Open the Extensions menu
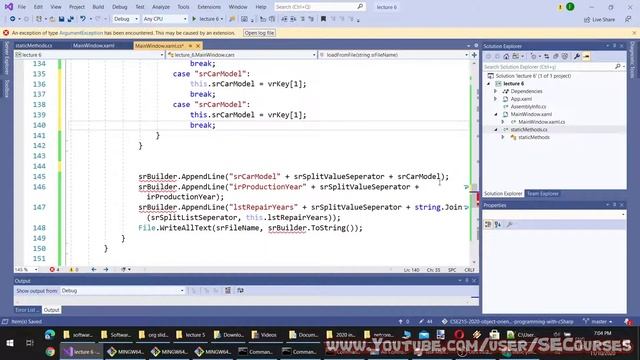Viewport: 640px width, 360px height. click(209, 7)
